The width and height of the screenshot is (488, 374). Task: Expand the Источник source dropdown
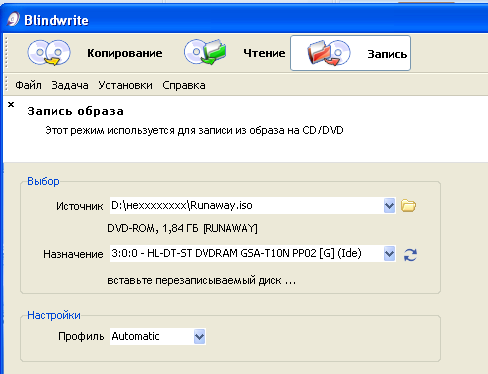click(389, 206)
